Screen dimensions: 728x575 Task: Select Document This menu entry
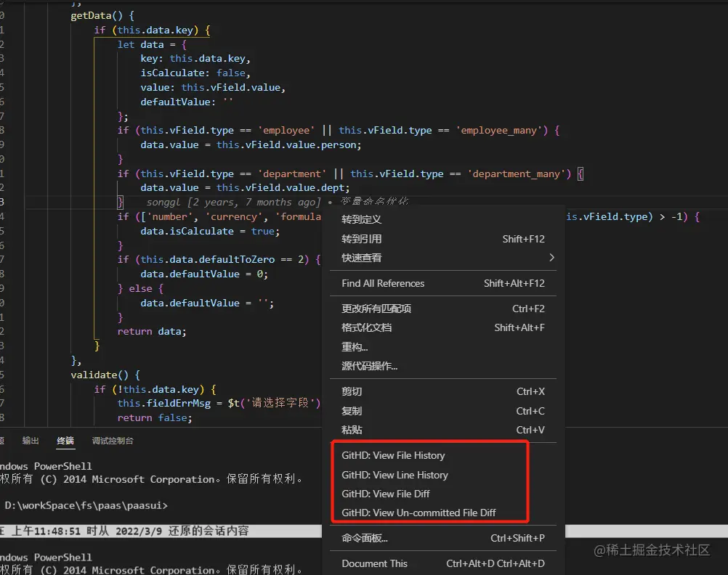[443, 564]
